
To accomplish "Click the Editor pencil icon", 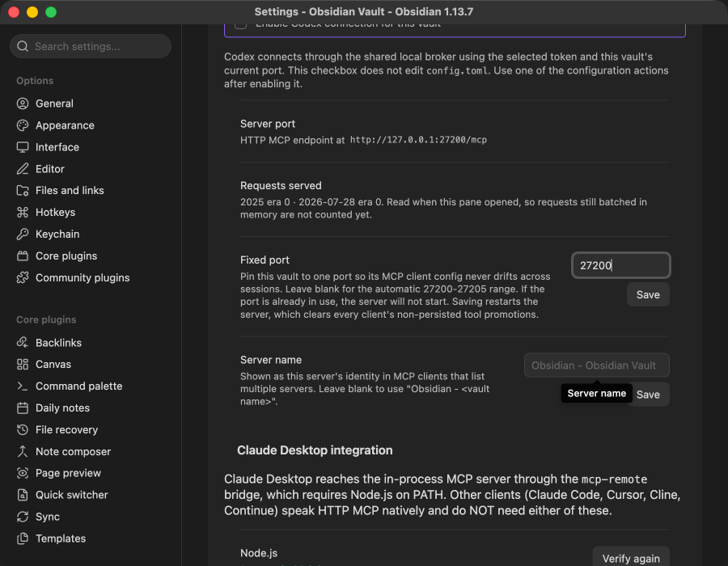I will (23, 169).
